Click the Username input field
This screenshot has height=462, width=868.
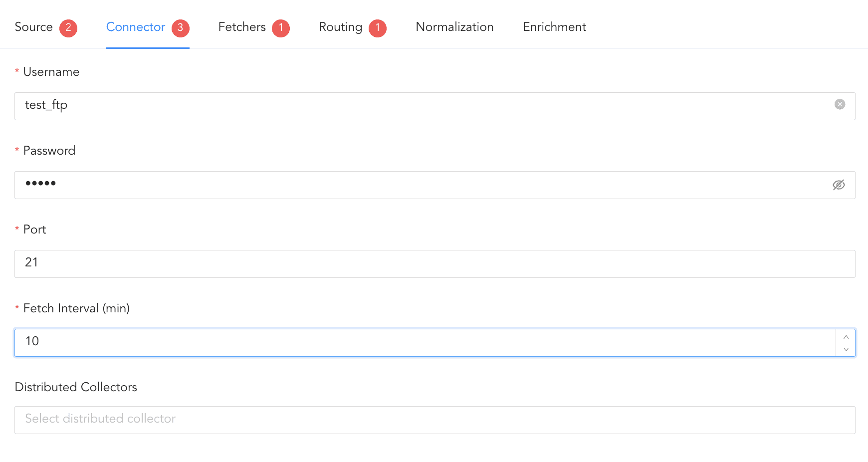(424, 106)
